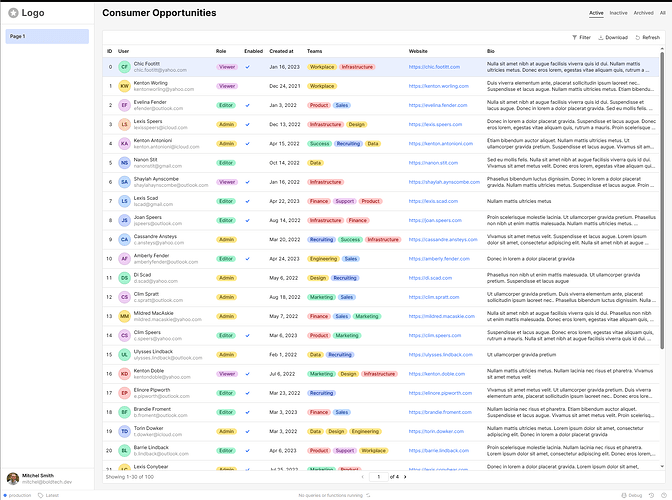Click Mitchel Smith's profile avatar

(x=12, y=478)
